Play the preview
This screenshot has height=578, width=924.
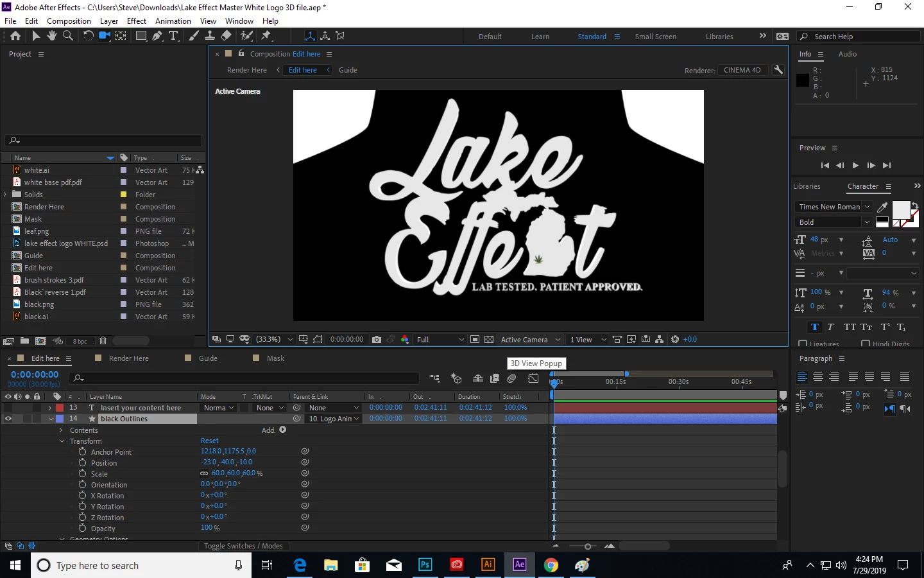pyautogui.click(x=855, y=166)
